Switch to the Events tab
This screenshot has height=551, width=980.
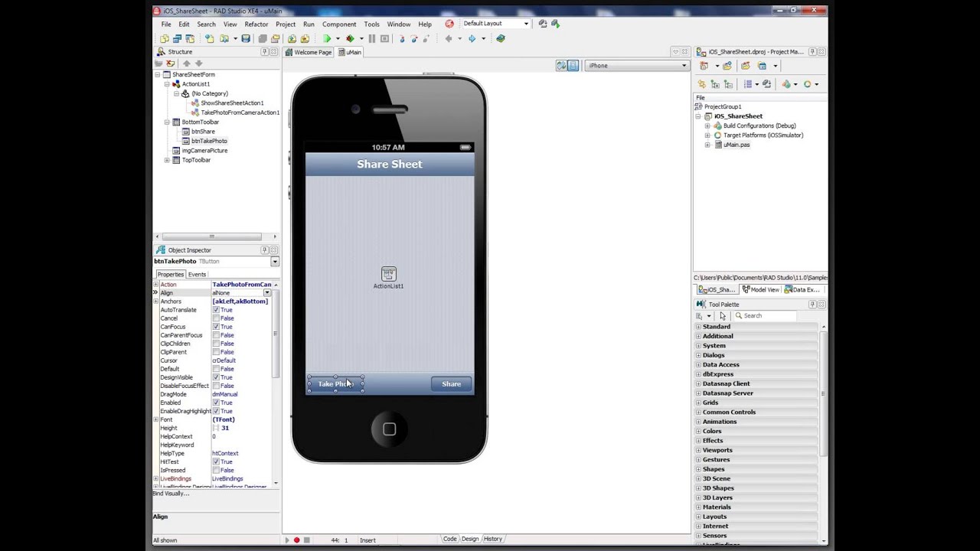(x=197, y=274)
